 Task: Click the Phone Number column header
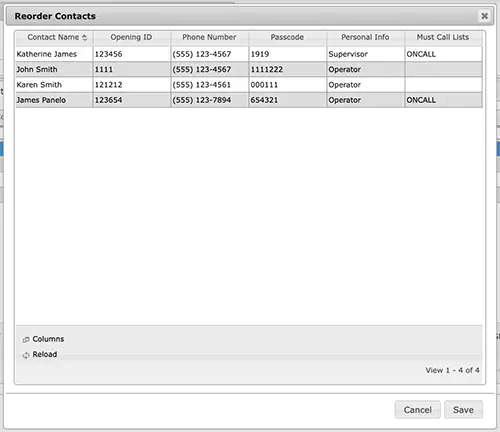(x=210, y=37)
